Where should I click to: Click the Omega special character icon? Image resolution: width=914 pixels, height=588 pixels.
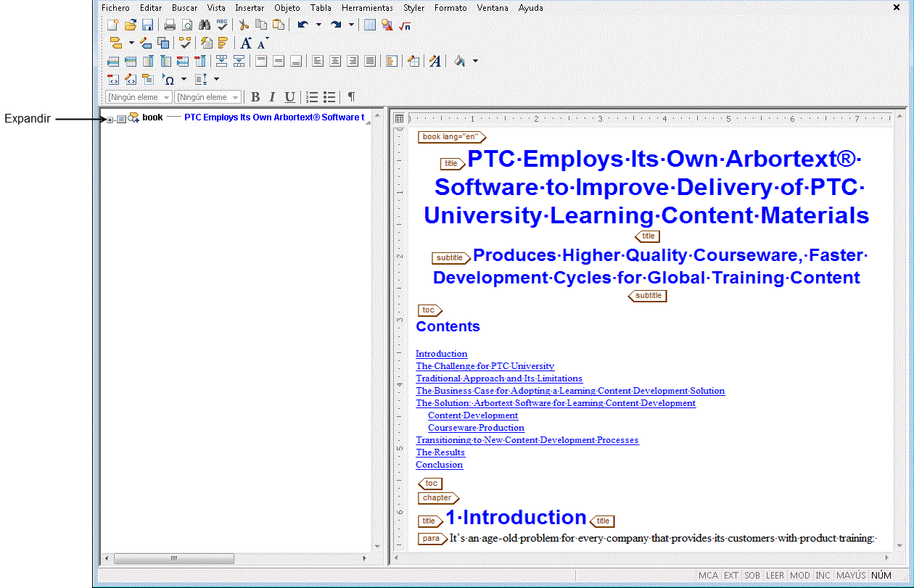tap(168, 79)
